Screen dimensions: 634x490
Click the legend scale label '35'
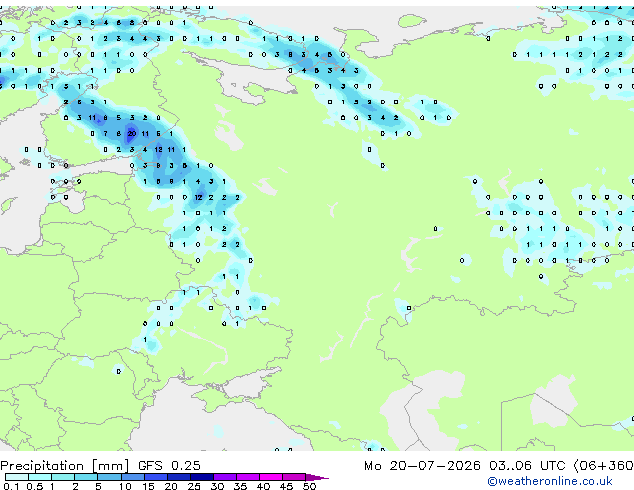(x=240, y=486)
